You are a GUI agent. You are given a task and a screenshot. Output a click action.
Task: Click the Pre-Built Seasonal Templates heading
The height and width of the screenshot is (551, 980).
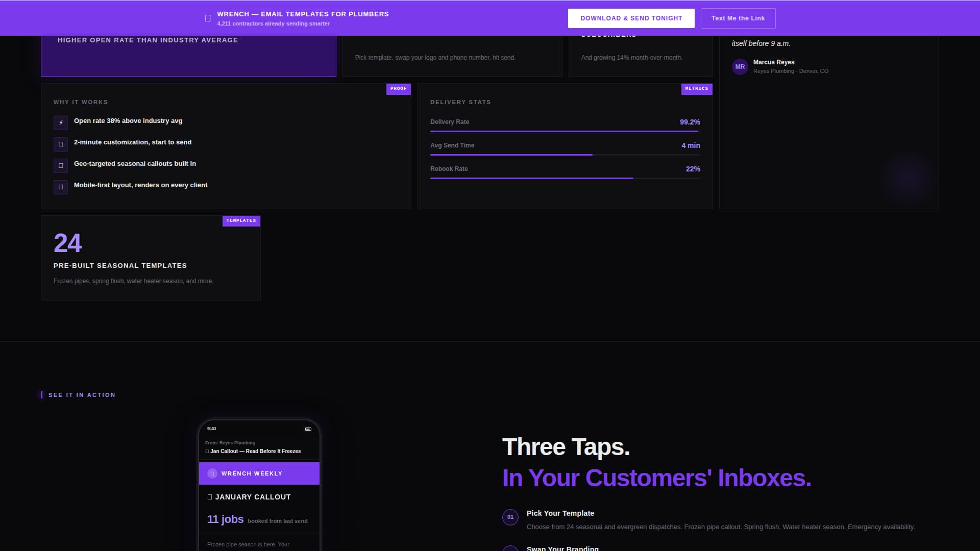[120, 266]
